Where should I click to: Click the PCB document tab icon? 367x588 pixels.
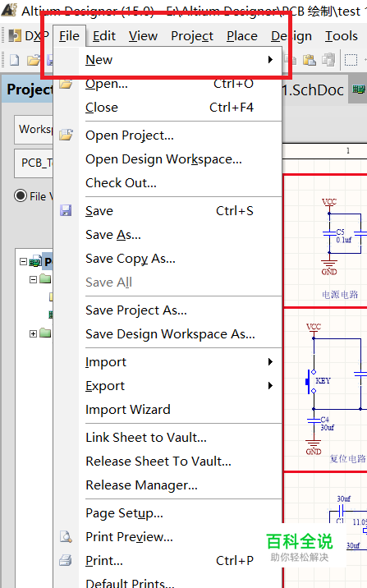coord(358,90)
